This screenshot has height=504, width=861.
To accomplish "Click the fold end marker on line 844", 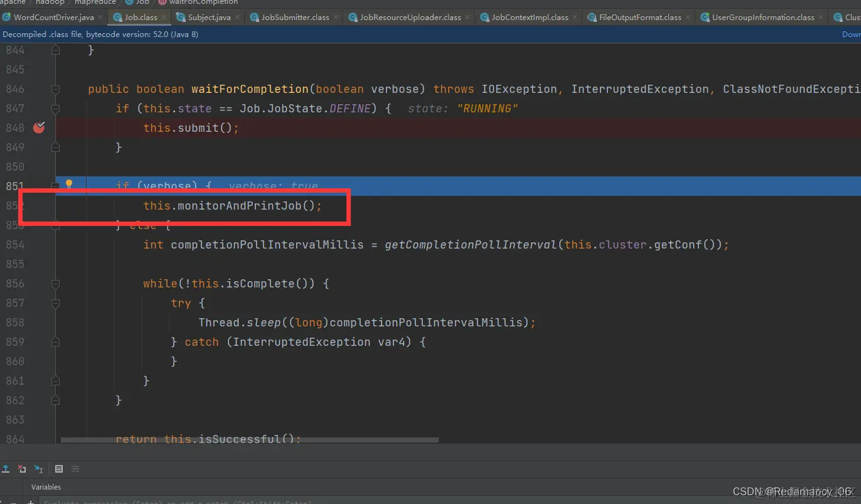I will tap(55, 50).
